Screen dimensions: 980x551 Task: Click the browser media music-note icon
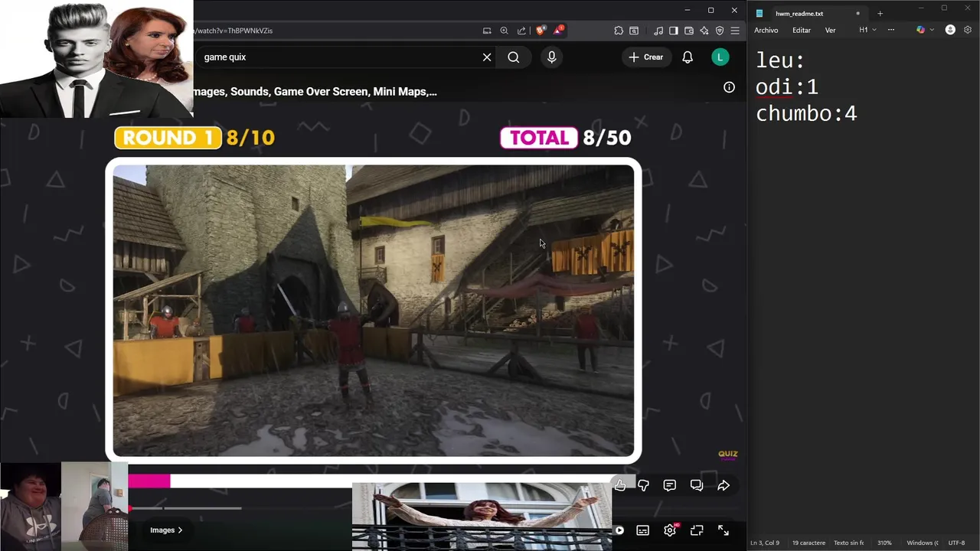pyautogui.click(x=658, y=31)
